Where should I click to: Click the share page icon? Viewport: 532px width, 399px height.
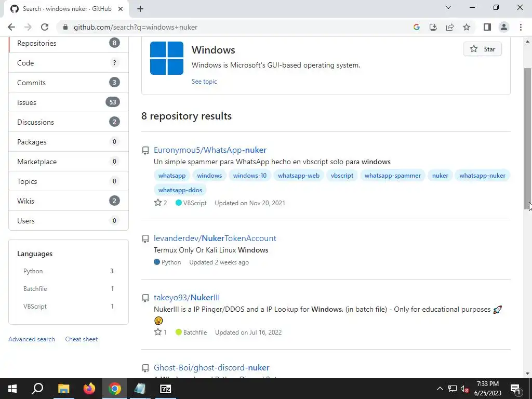(450, 27)
